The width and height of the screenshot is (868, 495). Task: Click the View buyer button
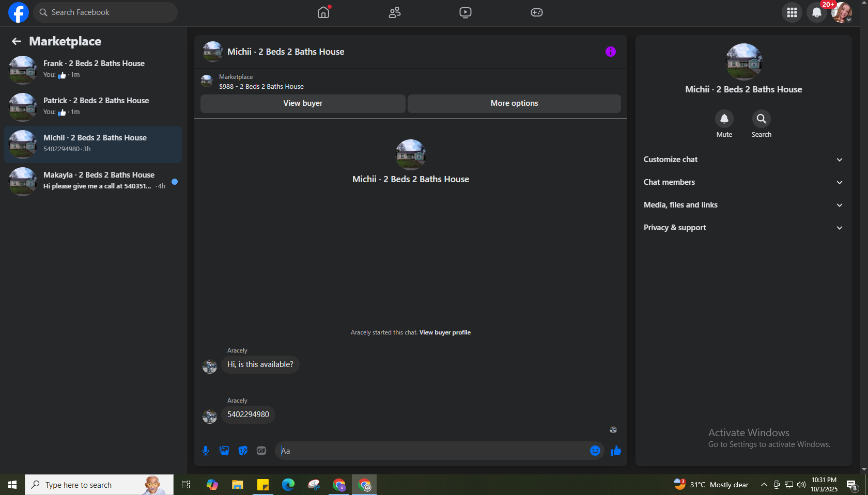click(x=303, y=103)
